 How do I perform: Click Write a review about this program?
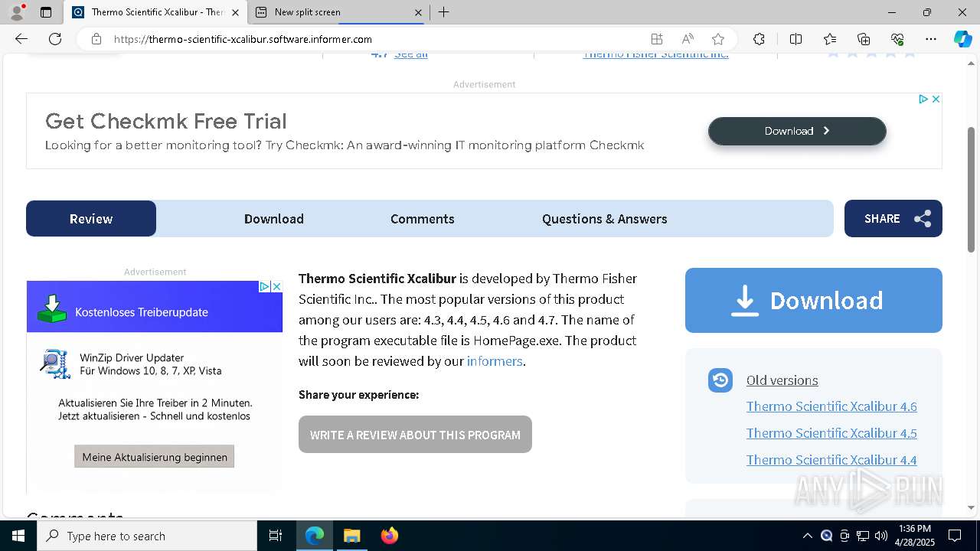pyautogui.click(x=415, y=435)
